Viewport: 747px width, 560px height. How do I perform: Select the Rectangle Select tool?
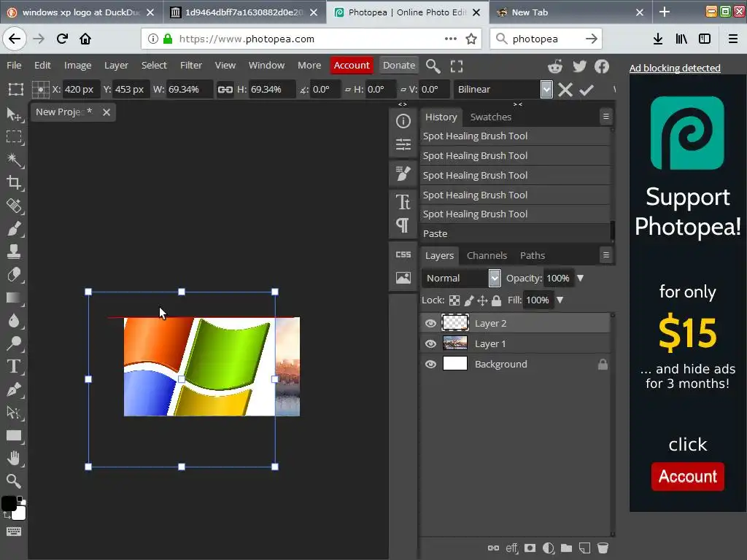[14, 137]
